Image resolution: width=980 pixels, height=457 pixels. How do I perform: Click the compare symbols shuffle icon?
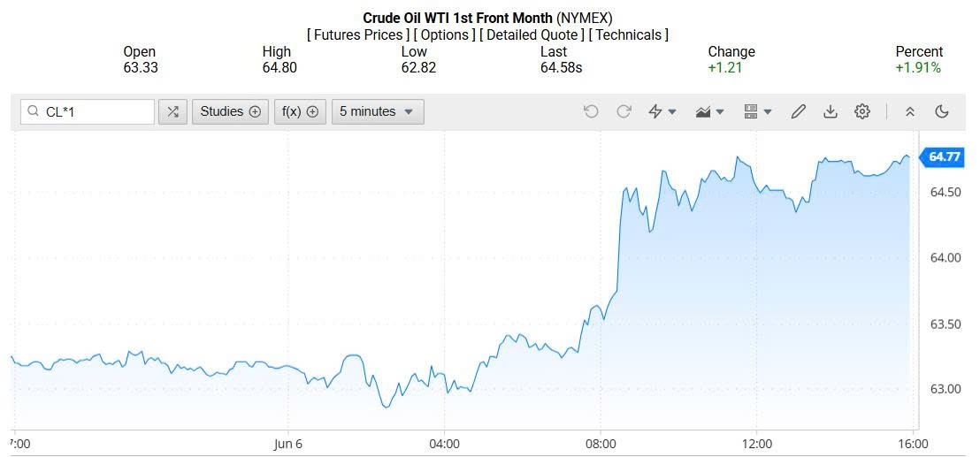pyautogui.click(x=173, y=111)
